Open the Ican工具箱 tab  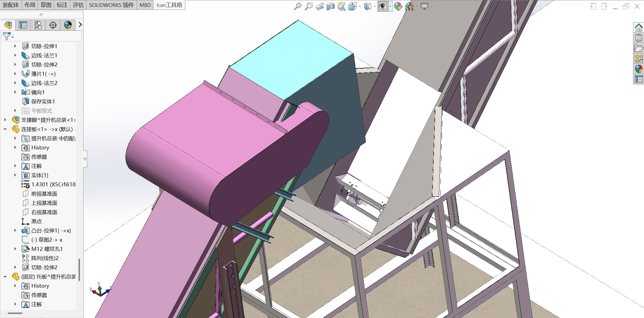coord(169,5)
